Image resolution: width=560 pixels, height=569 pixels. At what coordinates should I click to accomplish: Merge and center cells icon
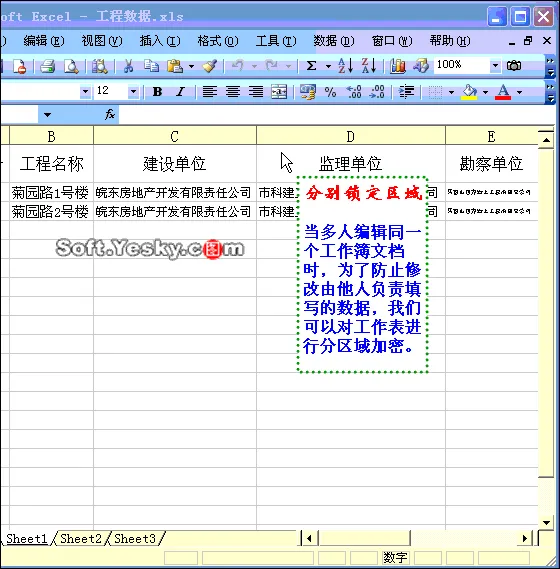(279, 92)
